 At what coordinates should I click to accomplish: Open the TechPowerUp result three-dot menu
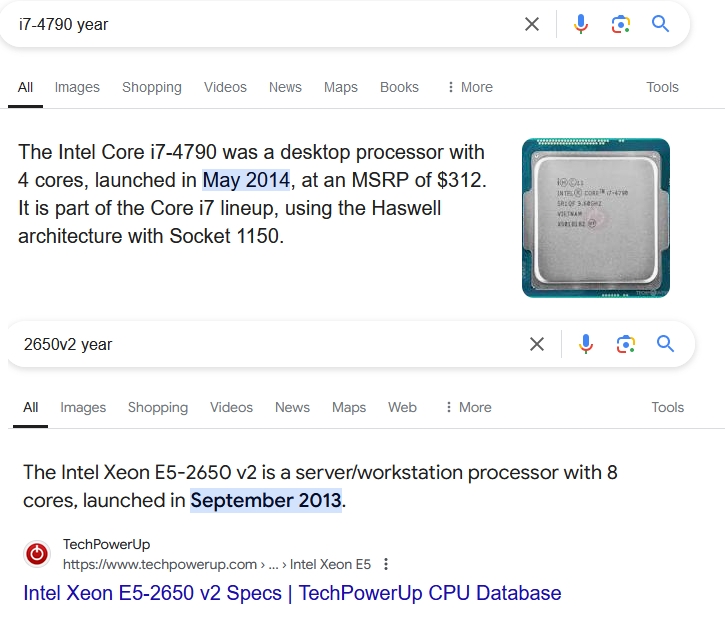point(386,564)
